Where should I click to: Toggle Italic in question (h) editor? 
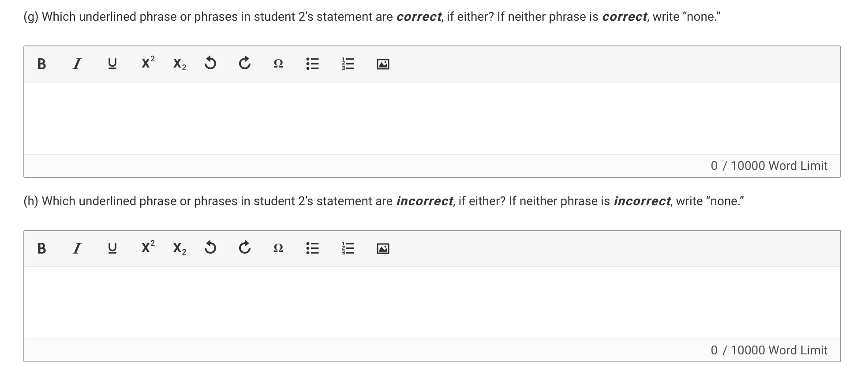coord(77,248)
